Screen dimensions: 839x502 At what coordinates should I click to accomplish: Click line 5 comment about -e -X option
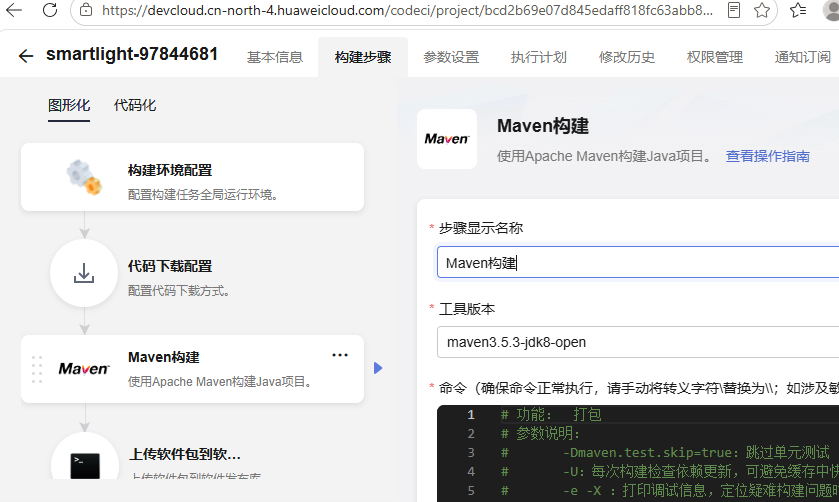[x=669, y=490]
